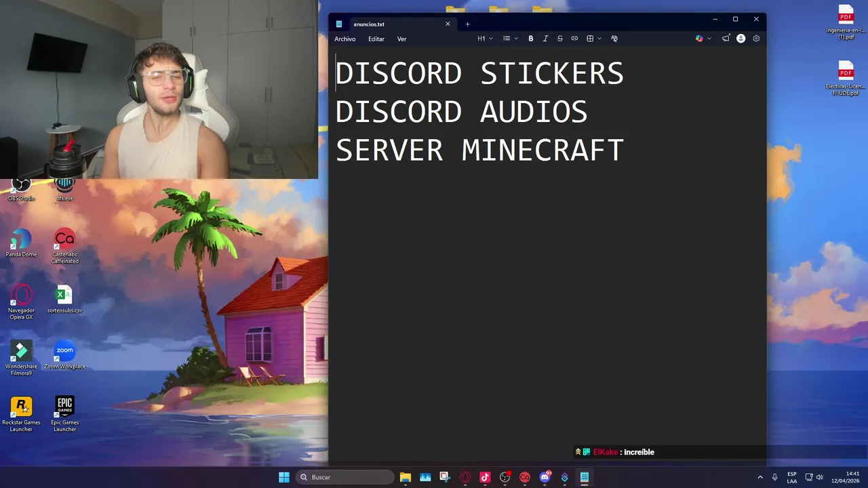
Task: Select Panda Dome desktop icon
Action: (x=21, y=243)
